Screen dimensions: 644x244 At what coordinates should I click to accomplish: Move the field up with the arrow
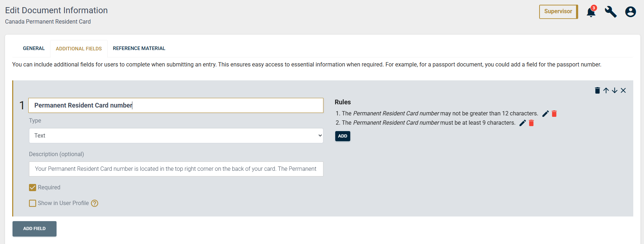(x=606, y=90)
